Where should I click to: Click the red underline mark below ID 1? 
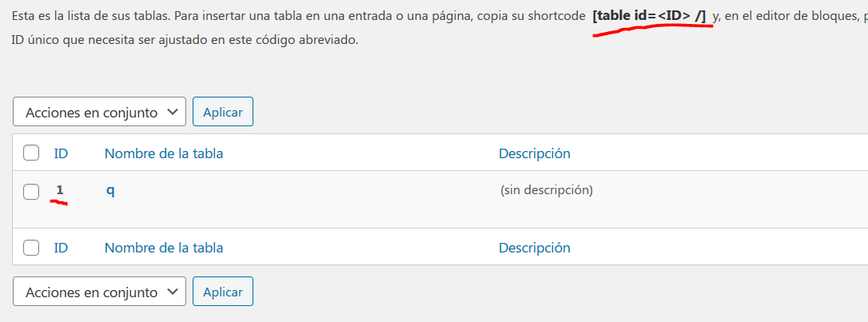coord(58,202)
